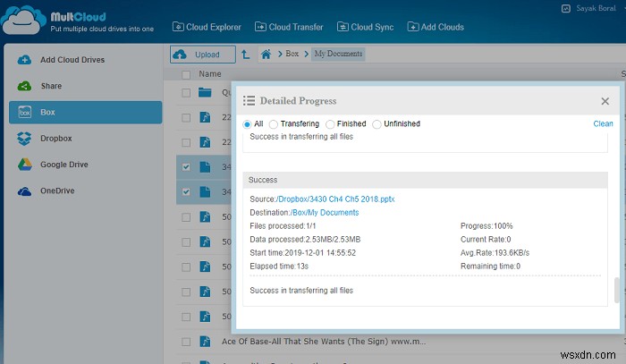Expand the chevron before Box breadcrumb

click(x=280, y=54)
